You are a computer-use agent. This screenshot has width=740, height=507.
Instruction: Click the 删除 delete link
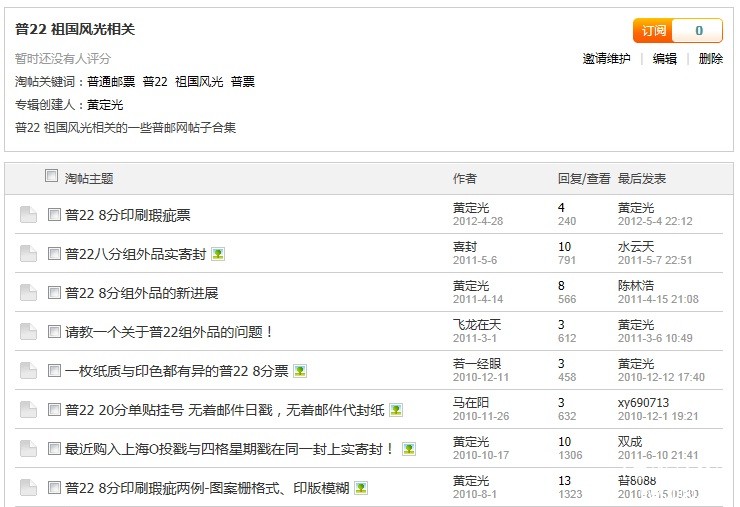click(711, 59)
